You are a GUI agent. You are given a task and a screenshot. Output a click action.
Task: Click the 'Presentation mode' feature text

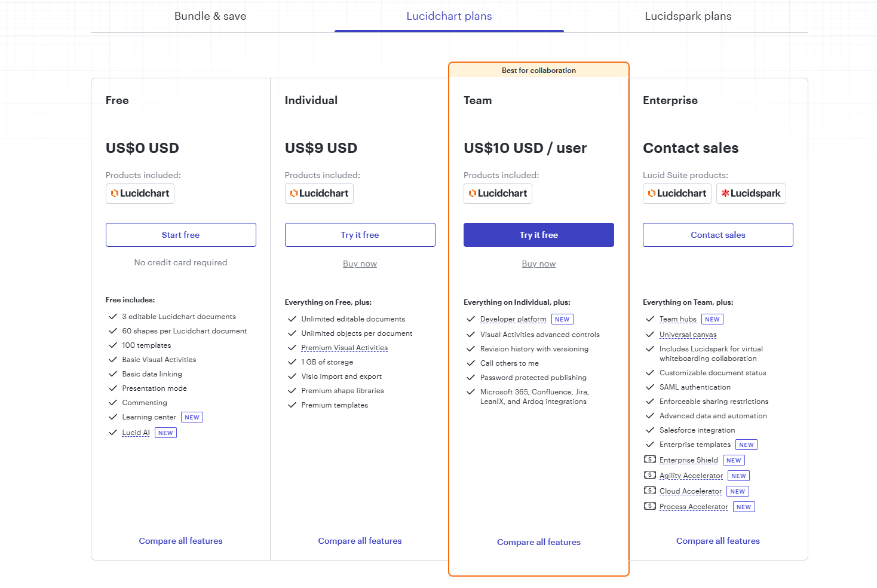point(155,388)
